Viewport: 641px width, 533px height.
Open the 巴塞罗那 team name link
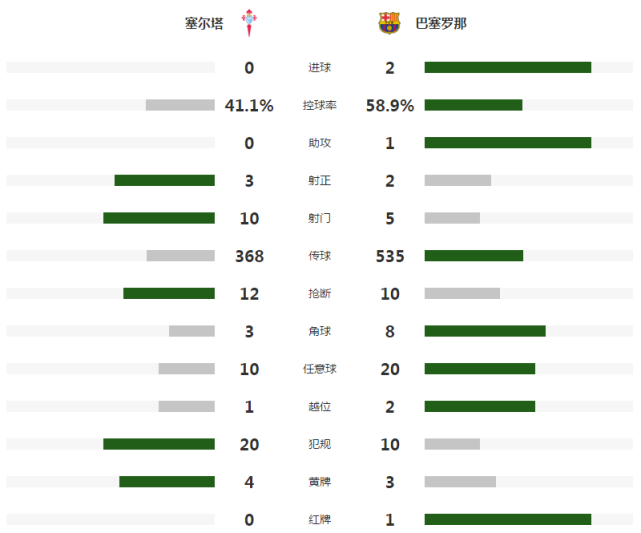(441, 23)
